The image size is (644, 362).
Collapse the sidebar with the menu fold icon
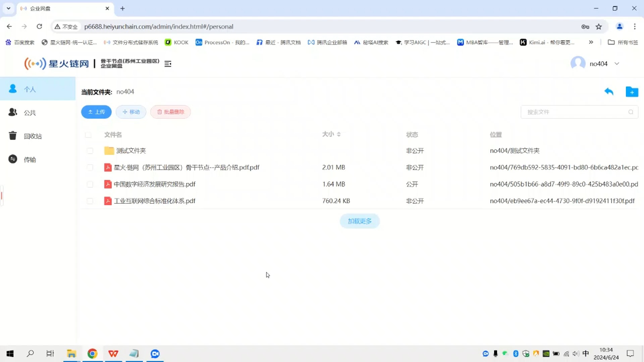pos(168,64)
